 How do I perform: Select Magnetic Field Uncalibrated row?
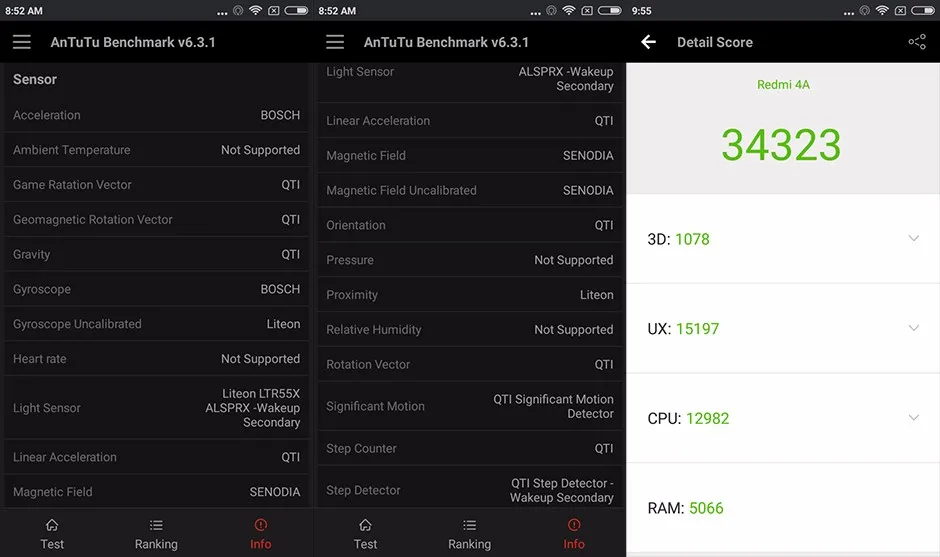click(470, 190)
